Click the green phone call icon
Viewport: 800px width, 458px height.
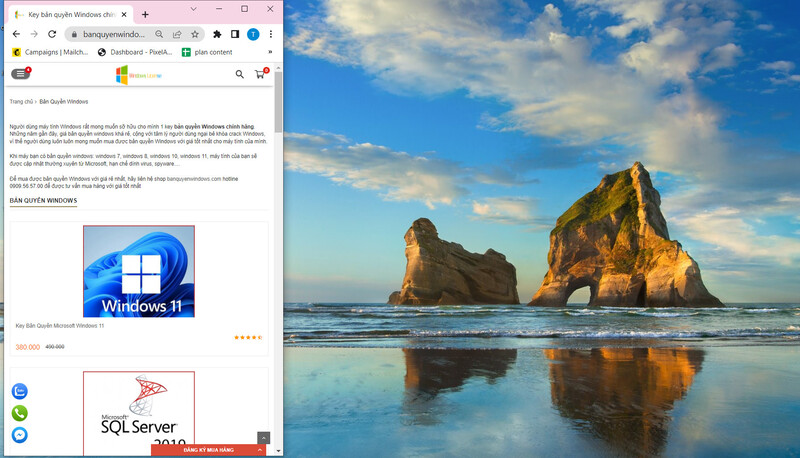click(19, 413)
